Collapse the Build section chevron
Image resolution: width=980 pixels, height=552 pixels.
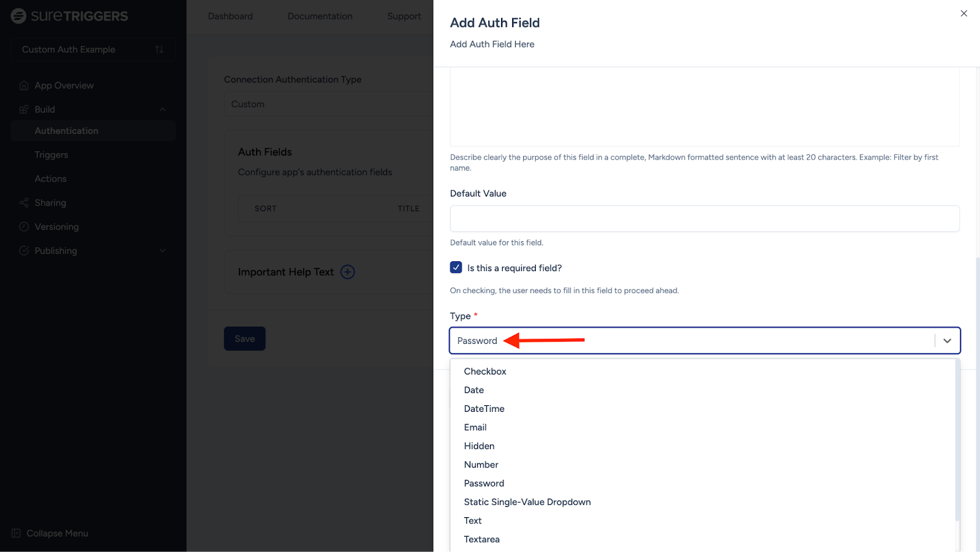(x=162, y=110)
